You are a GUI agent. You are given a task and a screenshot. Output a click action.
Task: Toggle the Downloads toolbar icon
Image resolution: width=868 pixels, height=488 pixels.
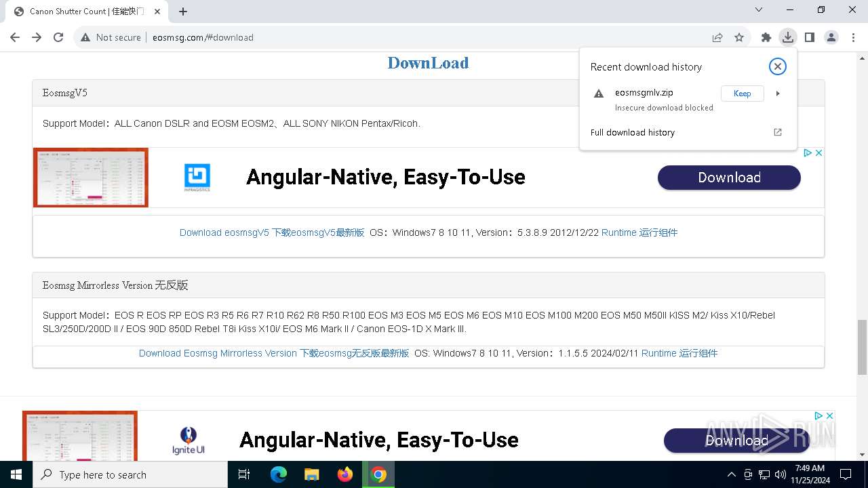(x=787, y=37)
